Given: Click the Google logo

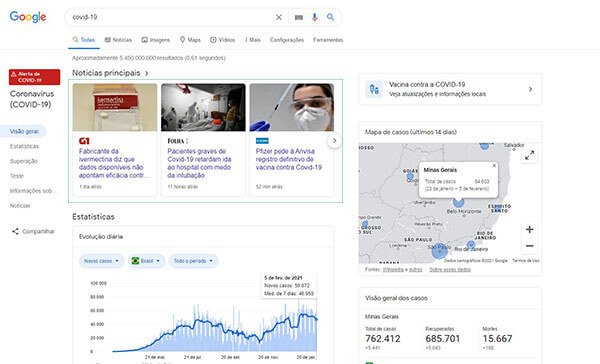Looking at the screenshot, I should (x=28, y=17).
